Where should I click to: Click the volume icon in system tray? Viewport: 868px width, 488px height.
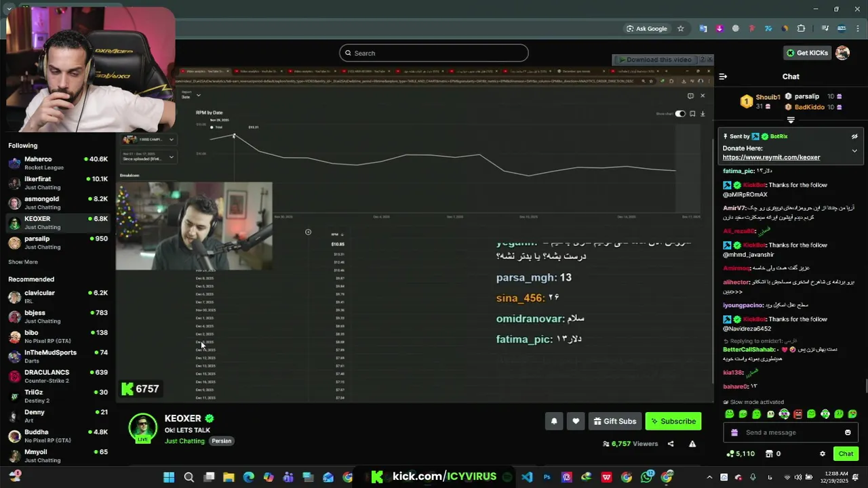point(797,477)
